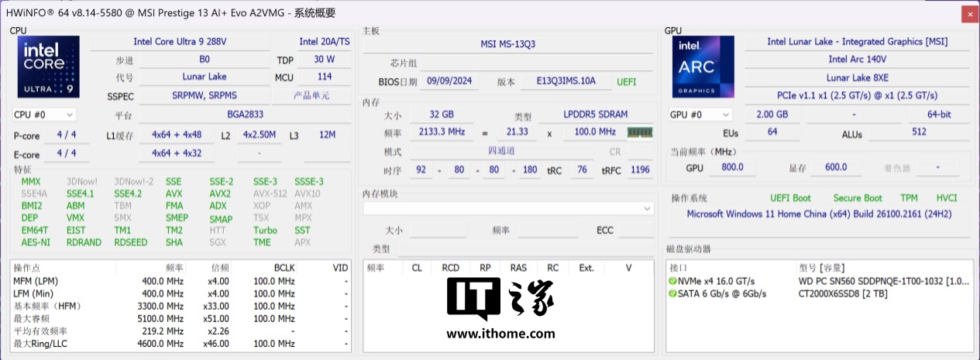The height and width of the screenshot is (360, 980).
Task: Click the SATA drive green status icon
Action: [x=672, y=293]
